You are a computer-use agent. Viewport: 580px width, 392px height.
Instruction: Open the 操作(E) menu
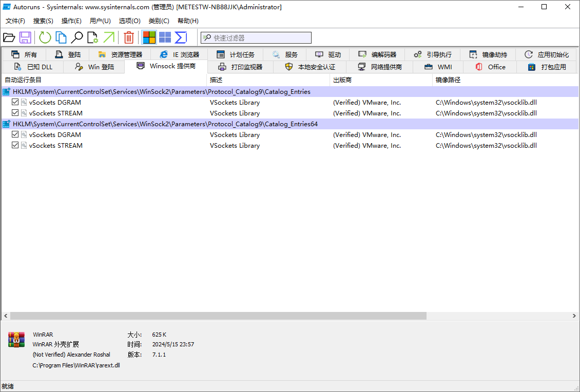[x=71, y=21]
